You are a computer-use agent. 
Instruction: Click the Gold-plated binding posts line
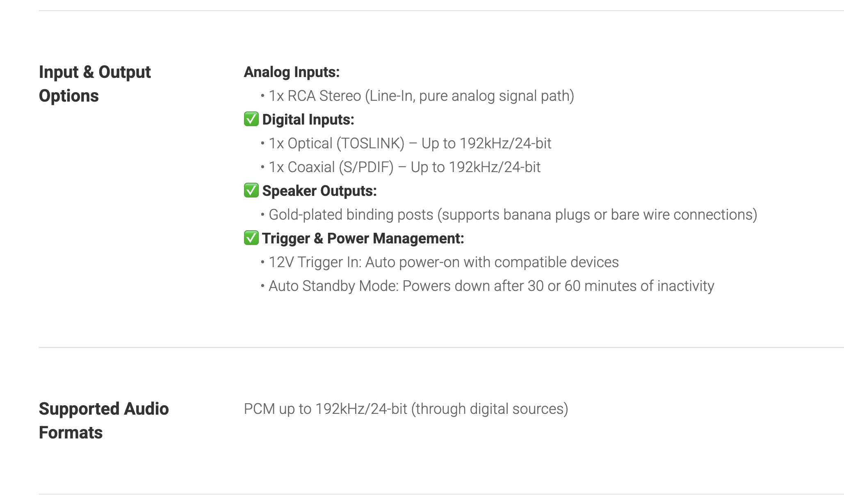pos(513,215)
